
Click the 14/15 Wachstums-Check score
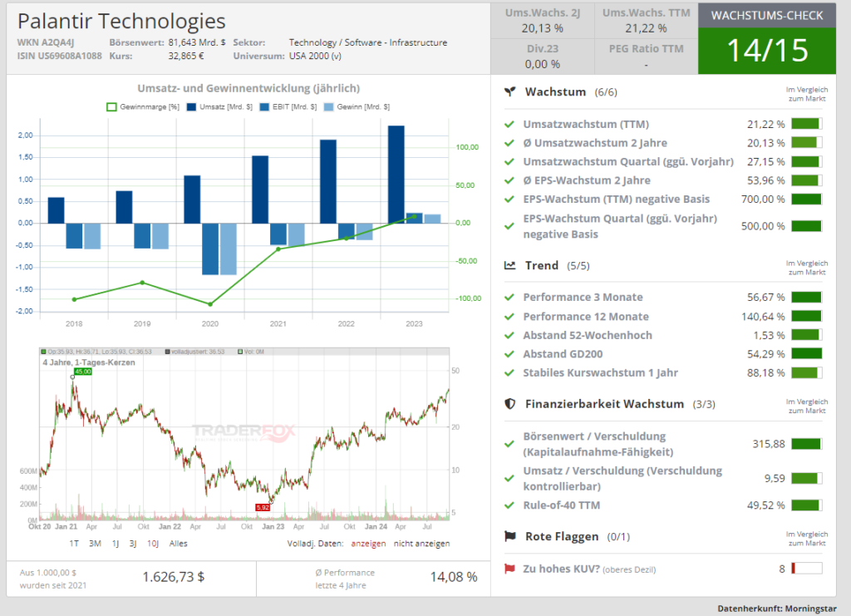[767, 51]
